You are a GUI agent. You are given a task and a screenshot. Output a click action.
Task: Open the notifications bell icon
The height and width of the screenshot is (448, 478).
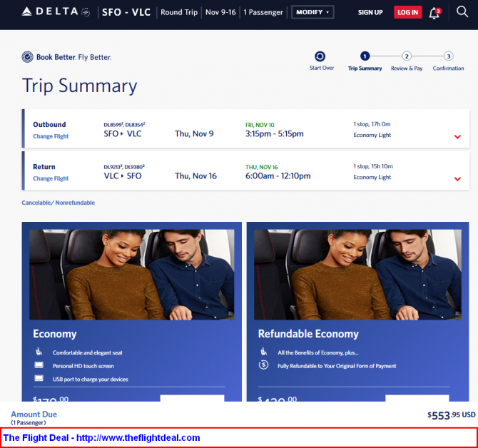(x=434, y=13)
